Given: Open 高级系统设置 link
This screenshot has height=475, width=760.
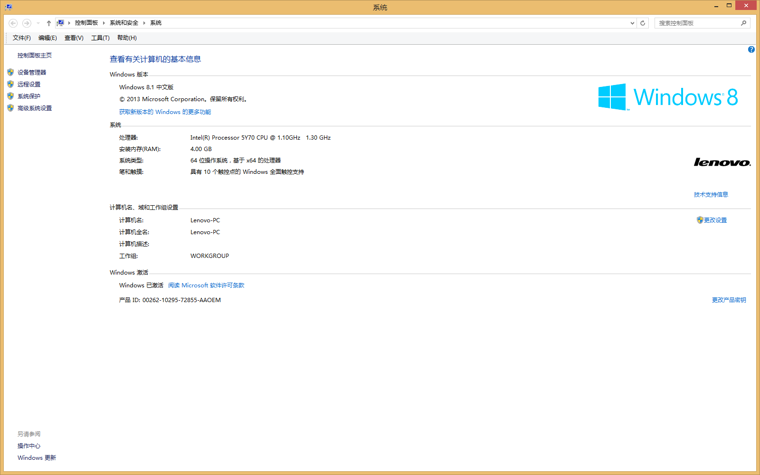Looking at the screenshot, I should (x=34, y=108).
